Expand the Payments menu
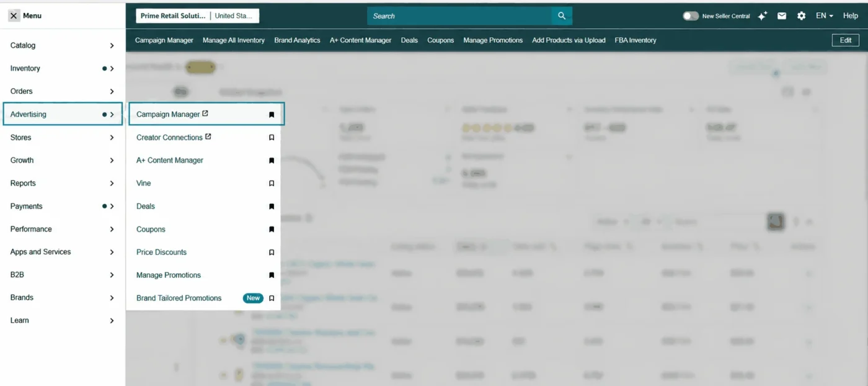This screenshot has width=868, height=386. pyautogui.click(x=62, y=206)
